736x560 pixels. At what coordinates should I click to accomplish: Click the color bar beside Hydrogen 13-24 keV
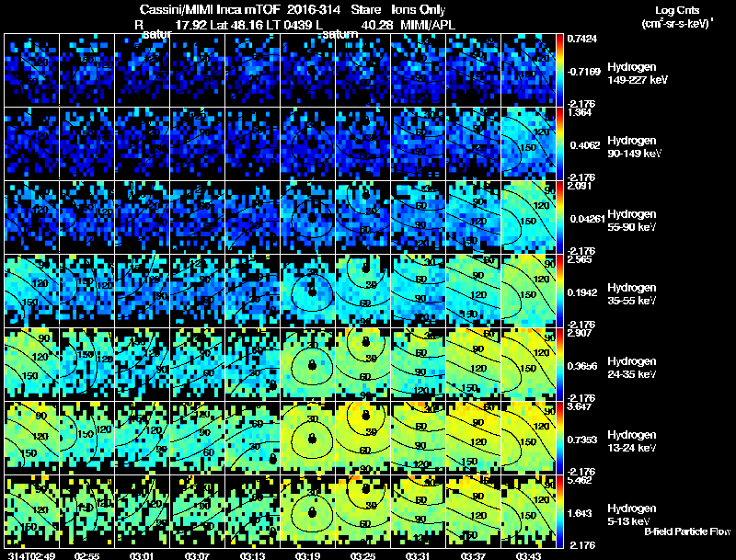559,439
